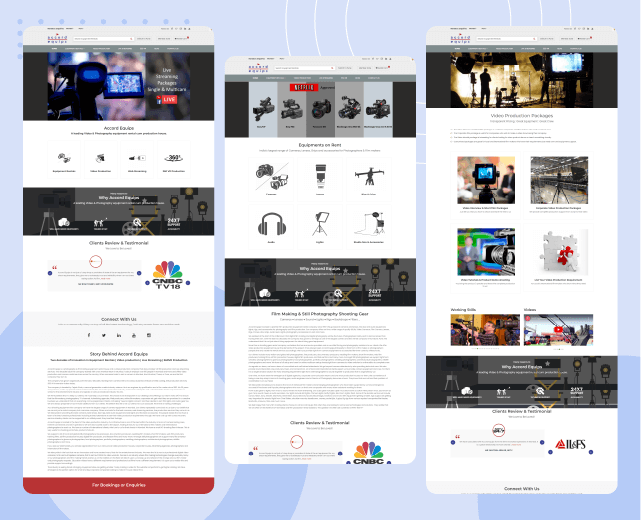The width and height of the screenshot is (641, 520).
Task: Click Accord Equips logo on live-streaming page
Action: tap(57, 39)
